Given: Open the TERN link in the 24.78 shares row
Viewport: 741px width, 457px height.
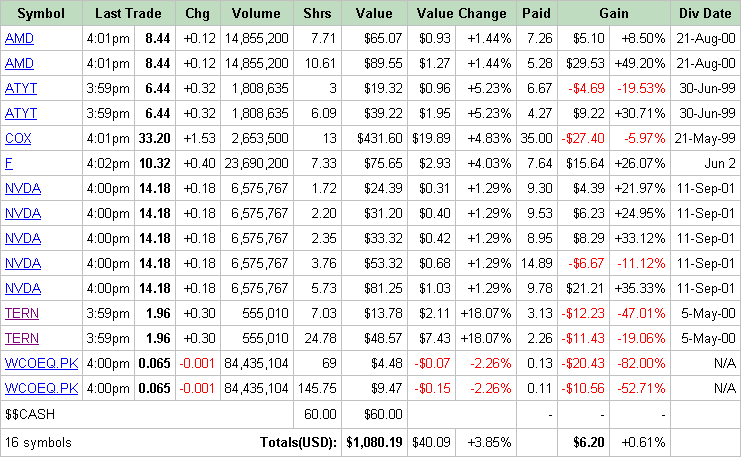Looking at the screenshot, I should (22, 339).
